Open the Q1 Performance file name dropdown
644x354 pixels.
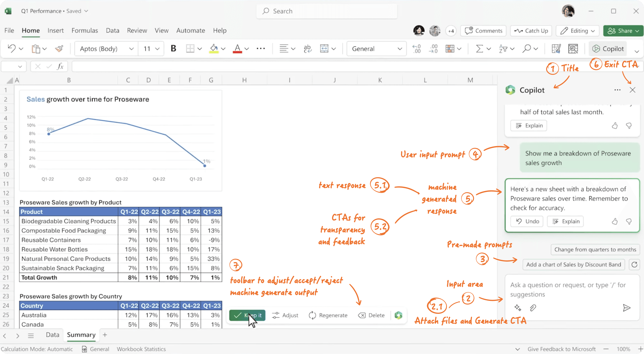coord(86,11)
